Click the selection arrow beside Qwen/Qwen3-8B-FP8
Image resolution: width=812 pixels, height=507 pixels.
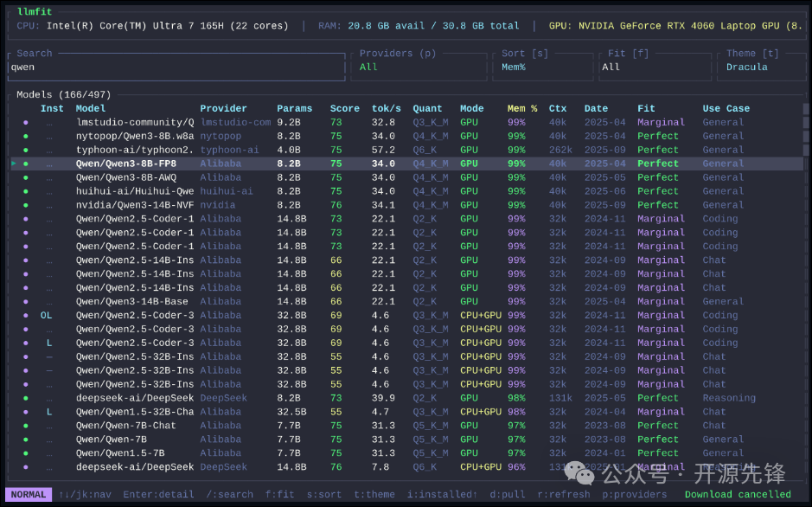coord(14,164)
